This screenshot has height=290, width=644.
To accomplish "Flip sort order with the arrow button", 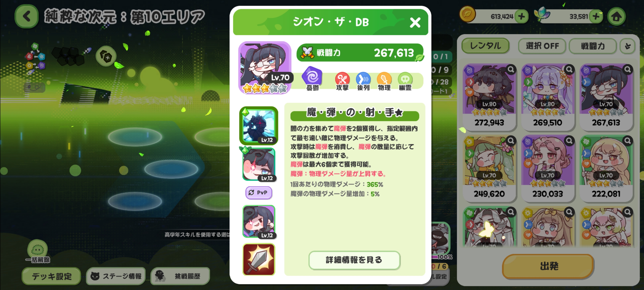I will 627,46.
